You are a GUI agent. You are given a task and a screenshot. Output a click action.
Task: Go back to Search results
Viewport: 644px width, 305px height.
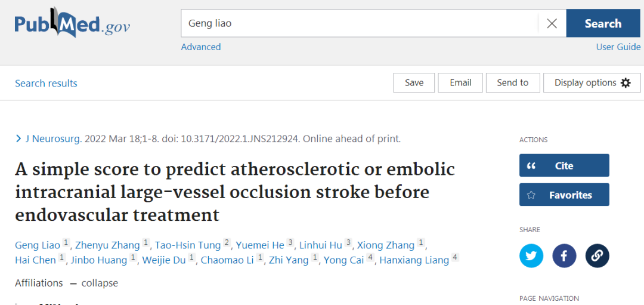46,84
